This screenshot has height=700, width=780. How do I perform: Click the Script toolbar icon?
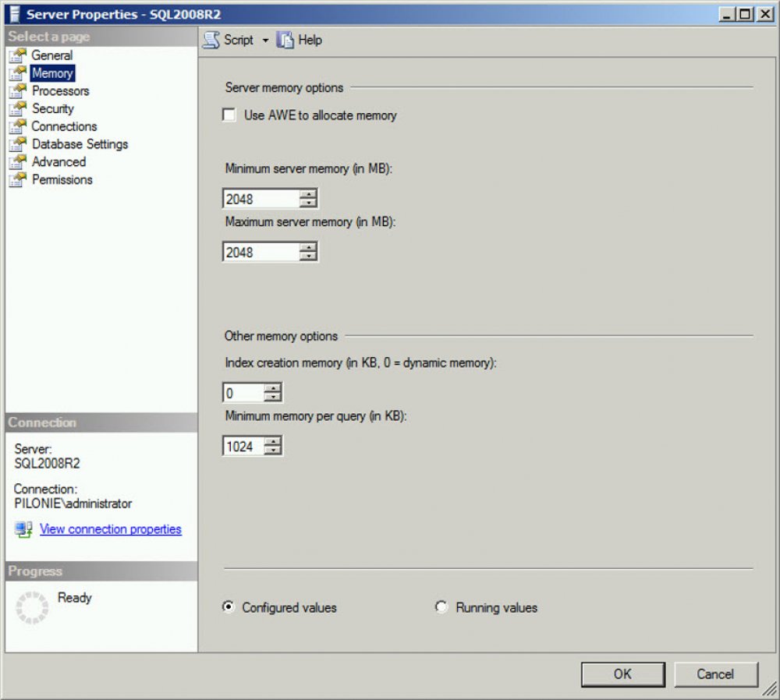(x=211, y=40)
